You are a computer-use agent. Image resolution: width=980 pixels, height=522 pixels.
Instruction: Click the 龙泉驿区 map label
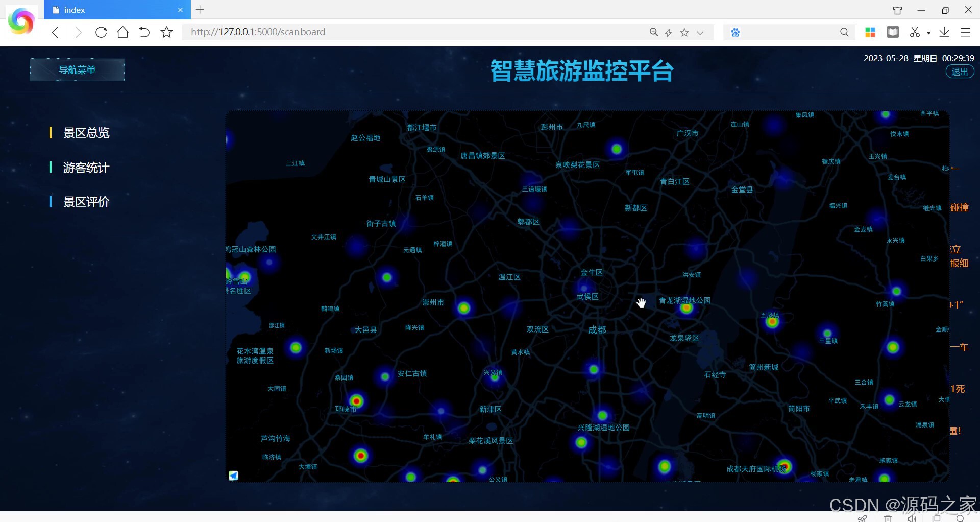tap(684, 338)
